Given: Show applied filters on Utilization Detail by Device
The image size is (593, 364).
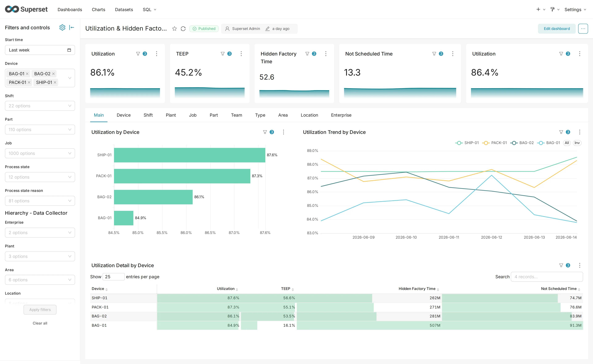Looking at the screenshot, I should (565, 265).
